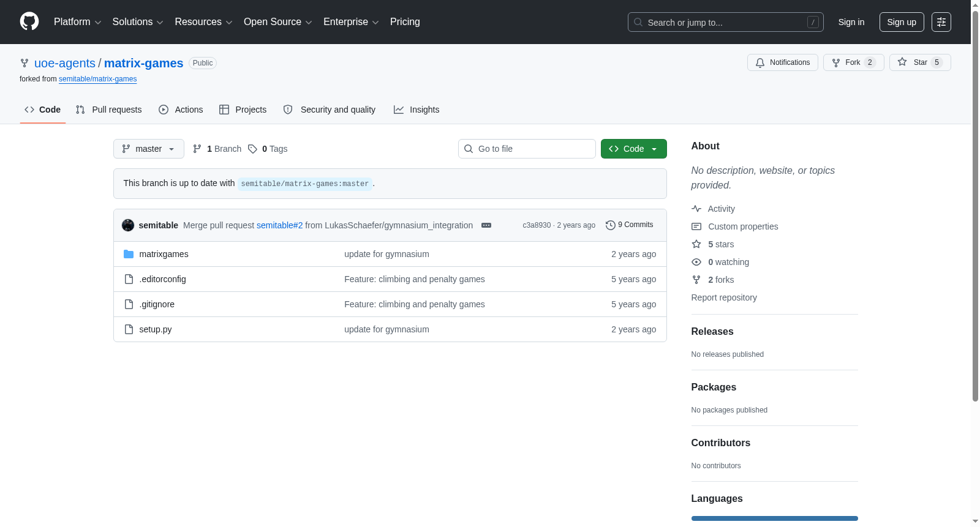Open semitable's avatar in the commit row

(128, 225)
